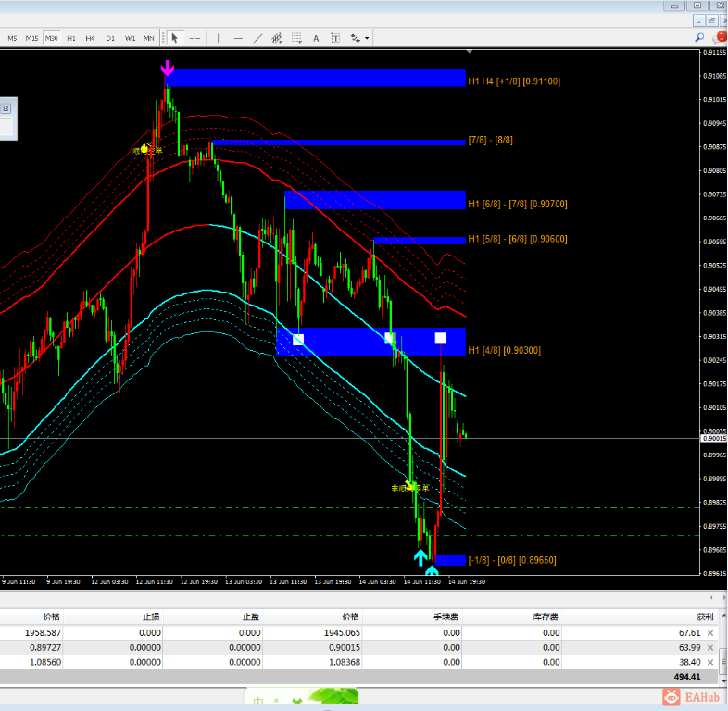Pick the vertical line drawing tool
728x711 pixels.
point(218,38)
